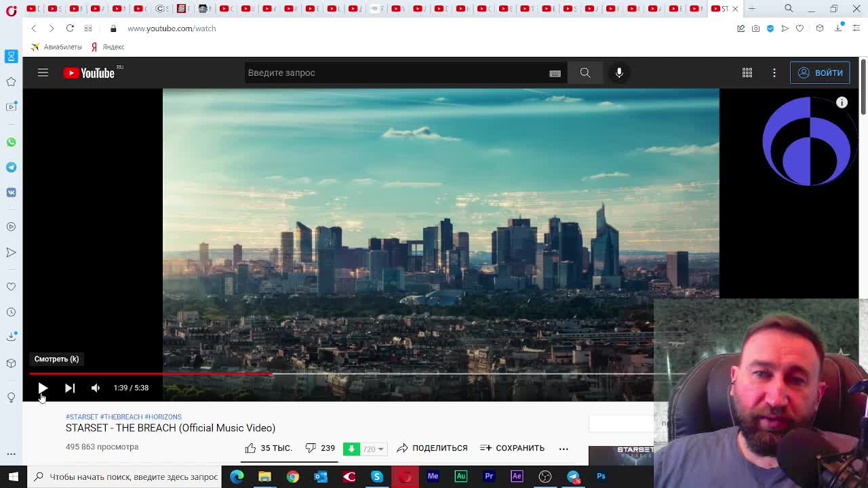Mute the video volume
The width and height of the screenshot is (868, 488).
click(x=96, y=388)
